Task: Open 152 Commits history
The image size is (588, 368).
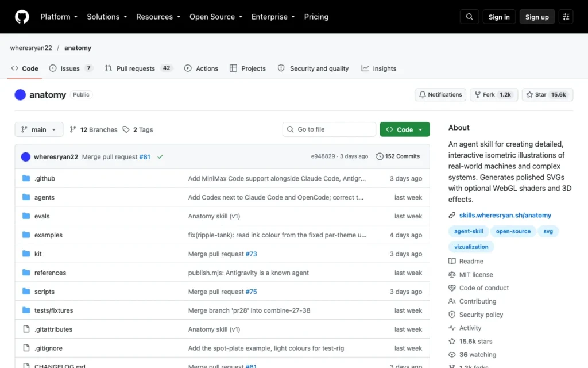Action: (x=398, y=156)
